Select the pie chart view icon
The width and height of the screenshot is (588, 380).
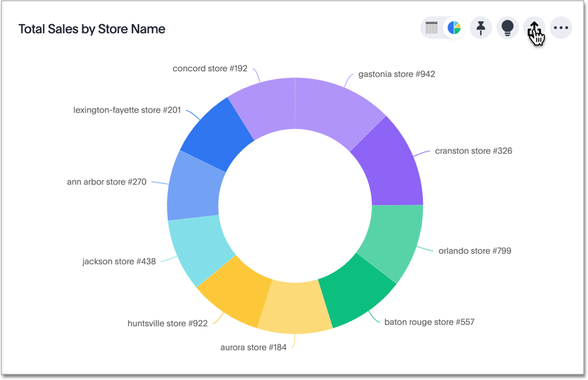click(x=454, y=28)
